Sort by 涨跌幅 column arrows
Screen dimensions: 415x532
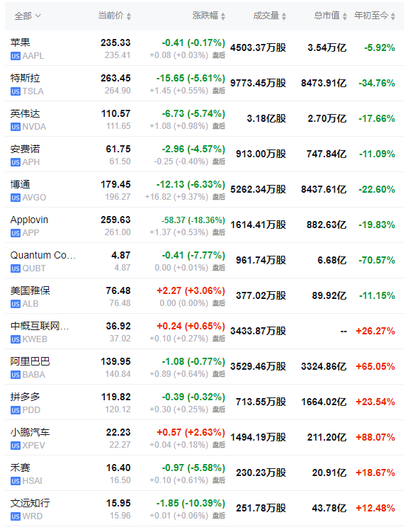(223, 16)
